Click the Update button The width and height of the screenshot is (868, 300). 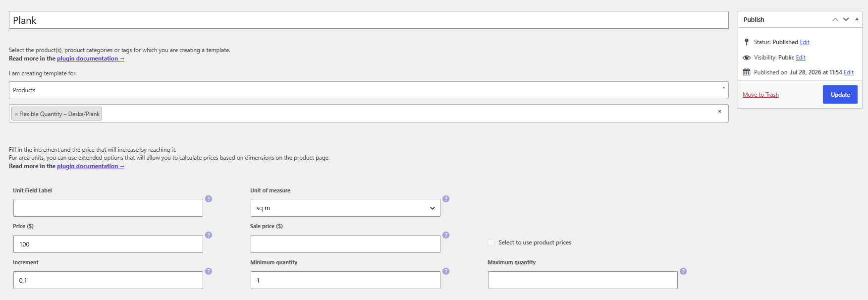(x=840, y=95)
